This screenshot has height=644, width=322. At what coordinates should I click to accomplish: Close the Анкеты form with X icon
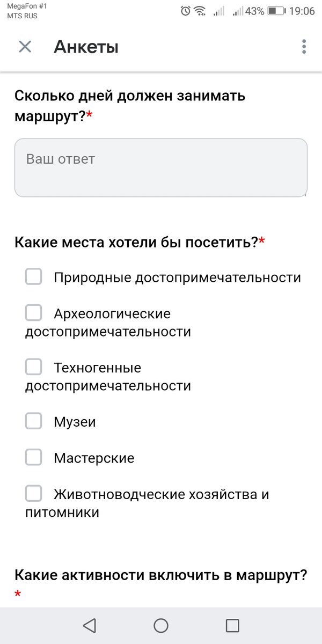tap(25, 47)
